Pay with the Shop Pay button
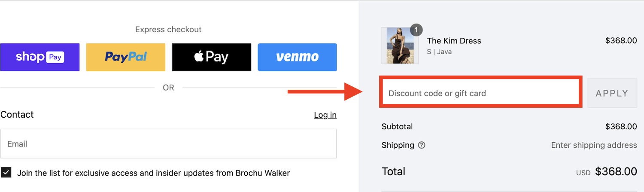The width and height of the screenshot is (644, 192). click(x=40, y=57)
